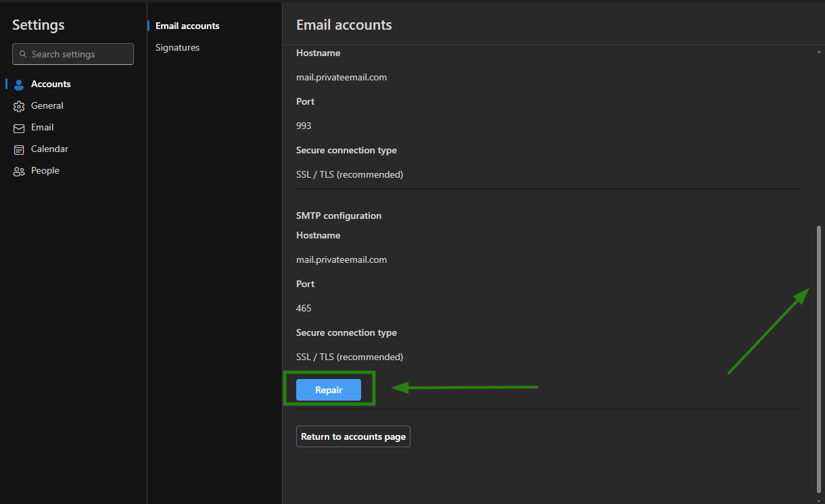Viewport: 825px width, 504px height.
Task: Open the General settings category label
Action: tap(47, 105)
